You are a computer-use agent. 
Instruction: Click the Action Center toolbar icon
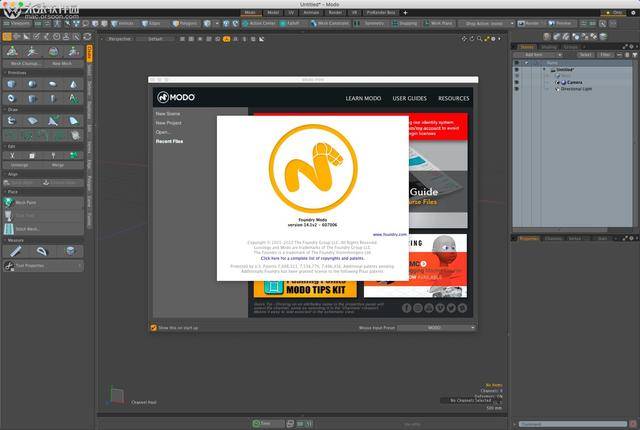pos(261,22)
